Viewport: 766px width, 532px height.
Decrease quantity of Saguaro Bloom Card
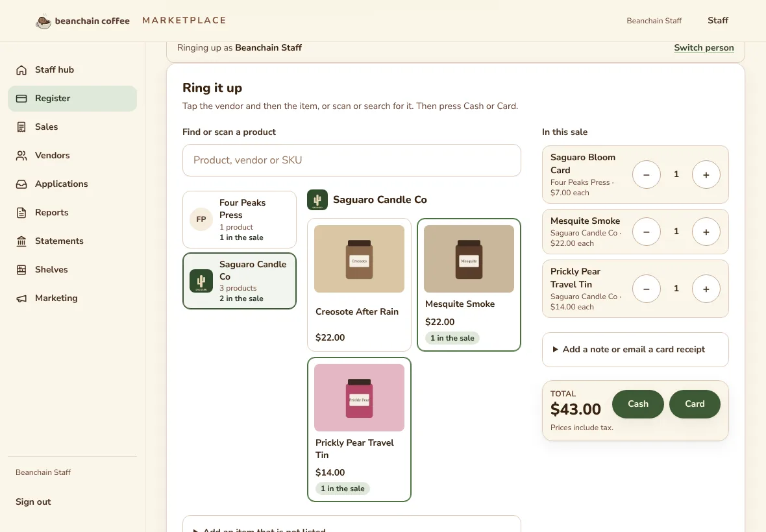[647, 175]
